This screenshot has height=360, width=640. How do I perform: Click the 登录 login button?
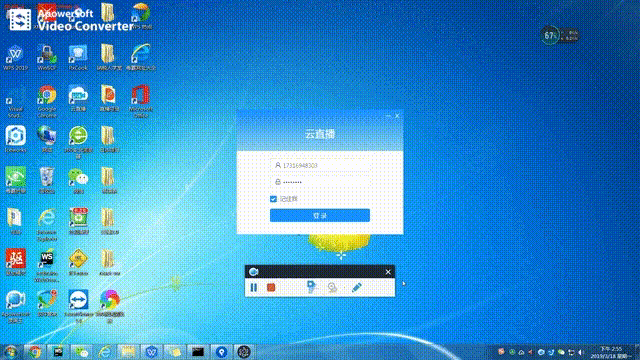coord(320,215)
